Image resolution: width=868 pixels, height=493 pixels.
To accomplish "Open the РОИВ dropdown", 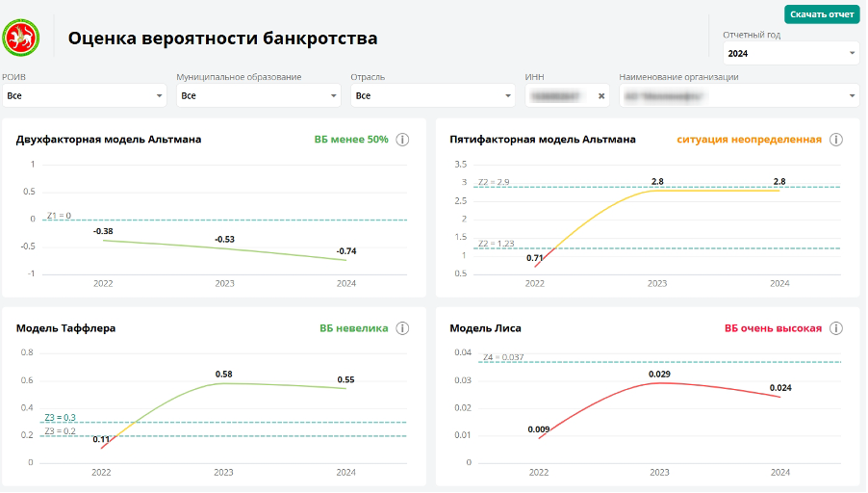I will coord(85,96).
